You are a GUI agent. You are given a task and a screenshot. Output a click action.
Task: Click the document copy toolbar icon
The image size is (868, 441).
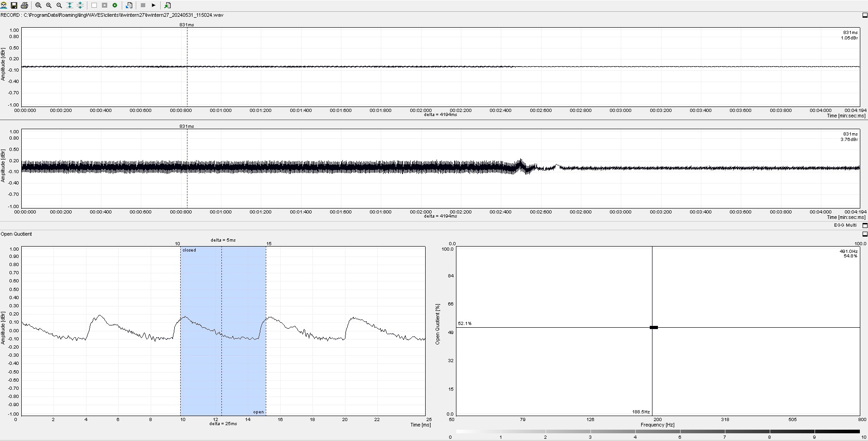129,5
